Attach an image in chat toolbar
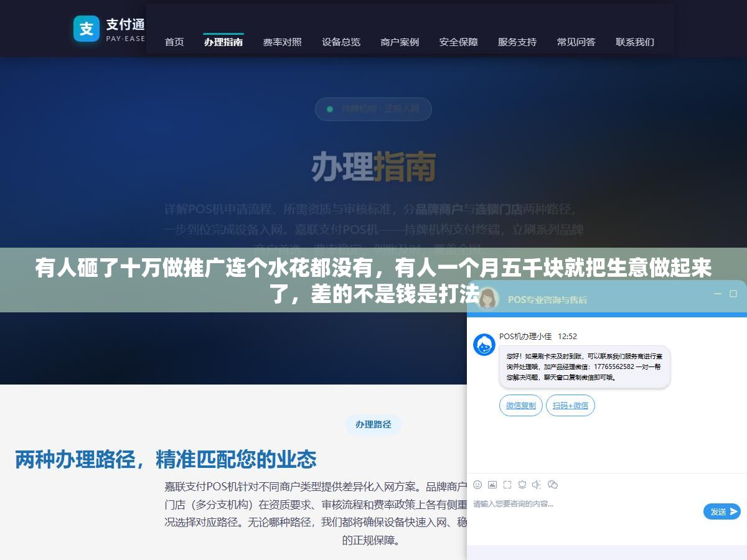 coord(492,485)
